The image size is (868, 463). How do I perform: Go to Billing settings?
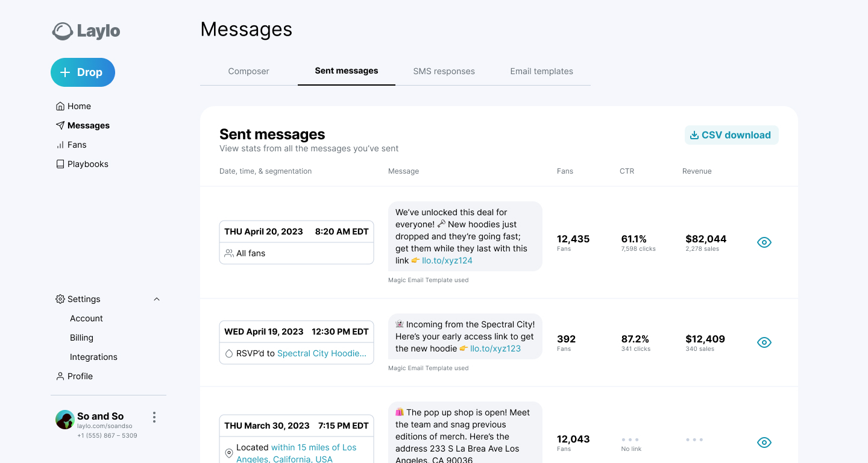(x=81, y=338)
